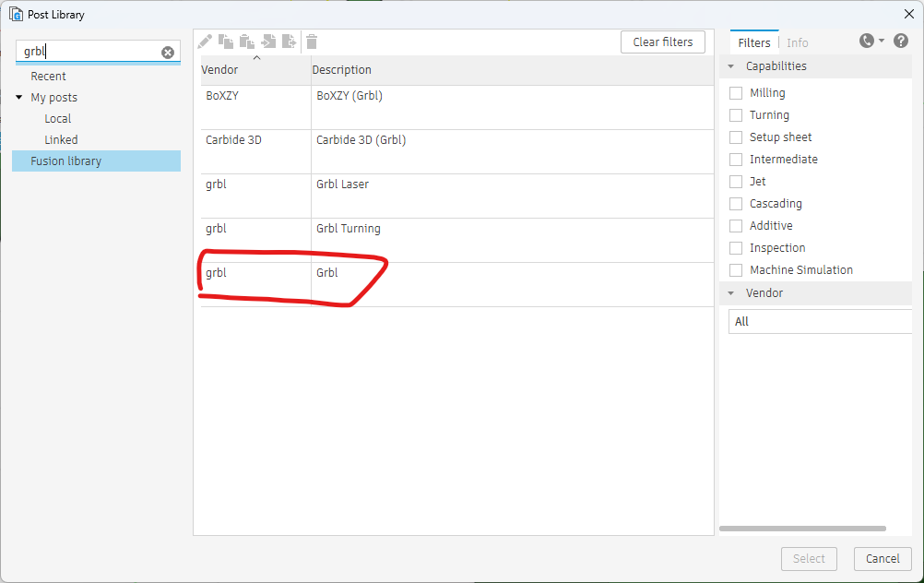Click the export post icon
924x583 pixels.
pos(290,42)
